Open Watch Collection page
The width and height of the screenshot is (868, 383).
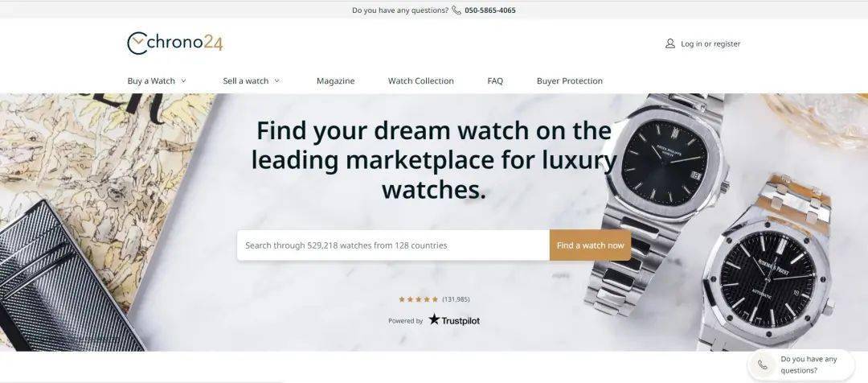(420, 81)
